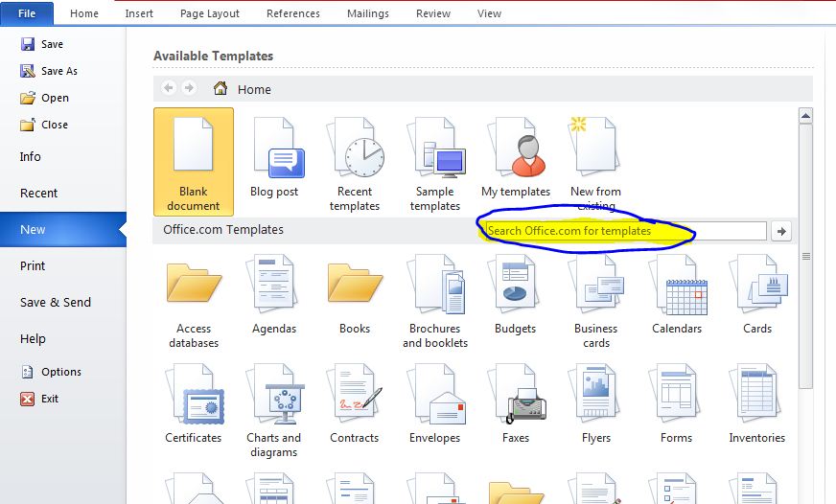Screen dimensions: 836x504
Task: Click the Home house icon
Action: (x=221, y=88)
